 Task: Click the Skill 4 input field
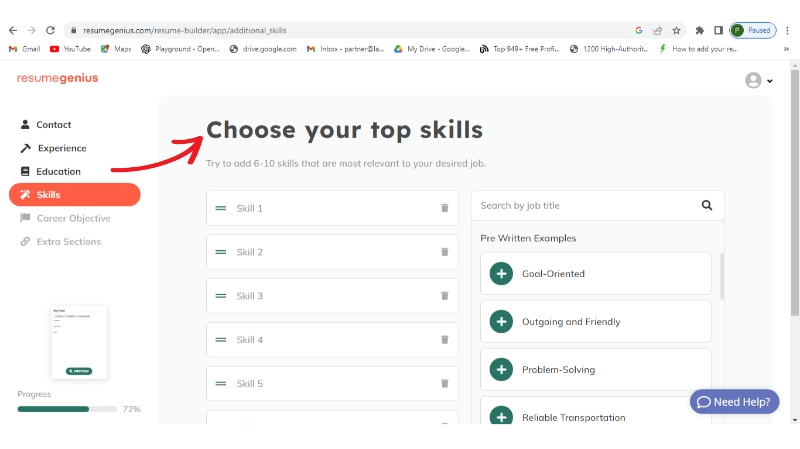[330, 340]
